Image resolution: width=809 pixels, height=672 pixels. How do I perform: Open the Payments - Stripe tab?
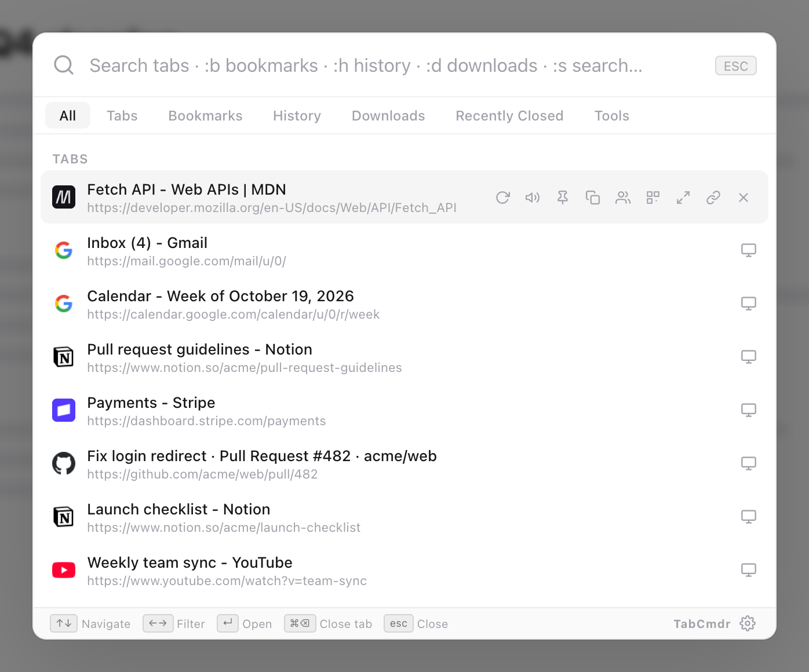click(x=404, y=410)
